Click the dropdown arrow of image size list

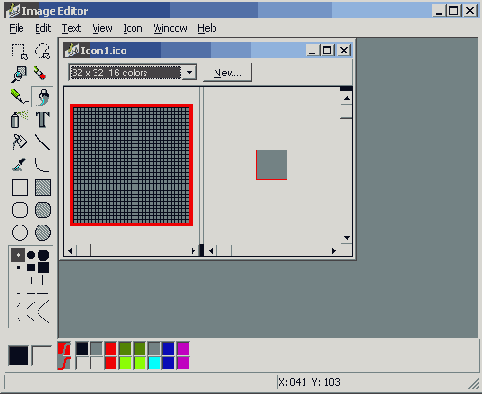click(189, 73)
